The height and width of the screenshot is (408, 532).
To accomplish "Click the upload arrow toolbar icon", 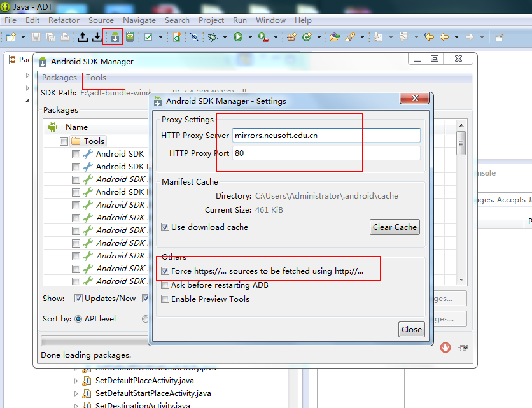I will coord(83,37).
